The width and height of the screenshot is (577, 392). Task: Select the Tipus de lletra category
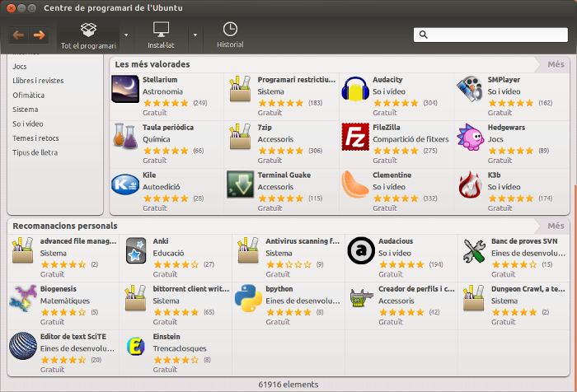(35, 152)
